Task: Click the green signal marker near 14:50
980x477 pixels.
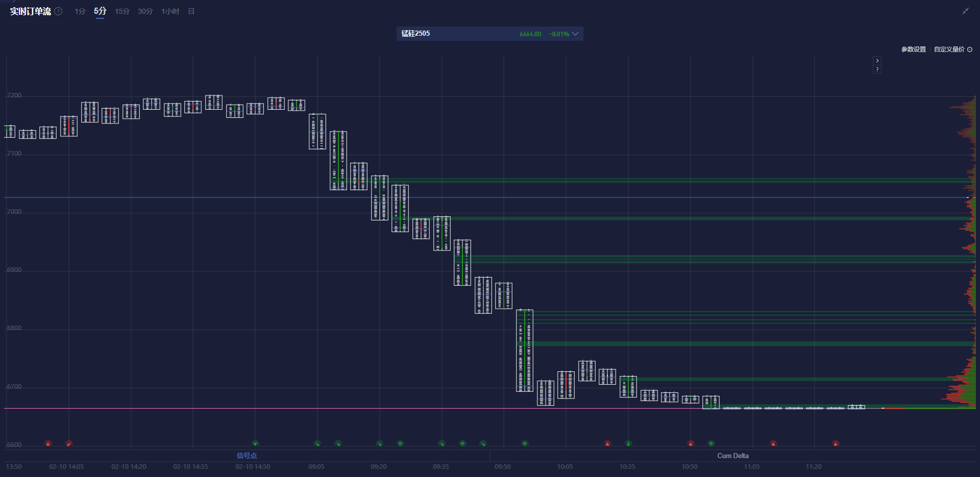Action: click(255, 444)
